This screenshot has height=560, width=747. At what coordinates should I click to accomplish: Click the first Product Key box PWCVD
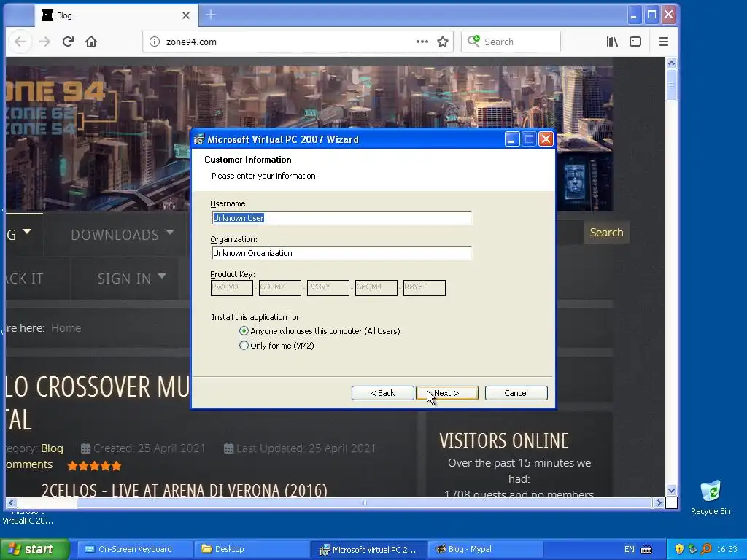[x=231, y=287]
